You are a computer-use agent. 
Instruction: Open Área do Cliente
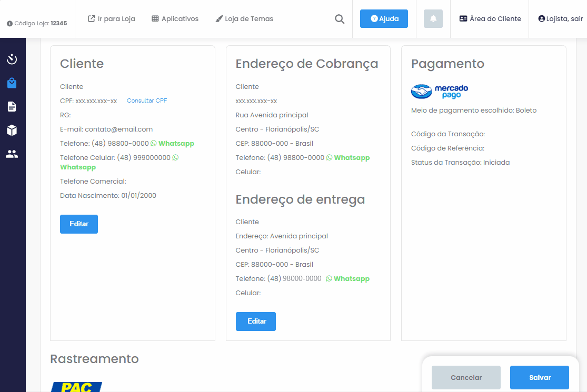[x=490, y=19]
